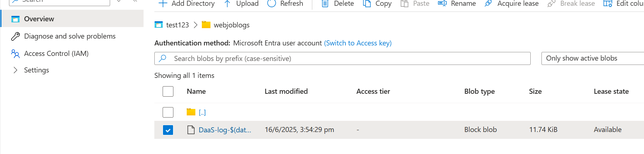
Task: Open Diagnose and solve problems
Action: (x=70, y=36)
